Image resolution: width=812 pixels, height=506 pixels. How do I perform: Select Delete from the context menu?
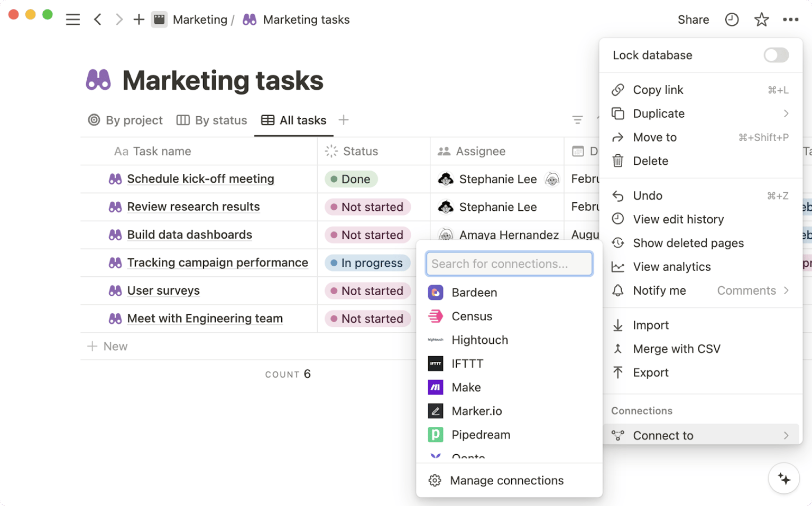click(x=650, y=161)
